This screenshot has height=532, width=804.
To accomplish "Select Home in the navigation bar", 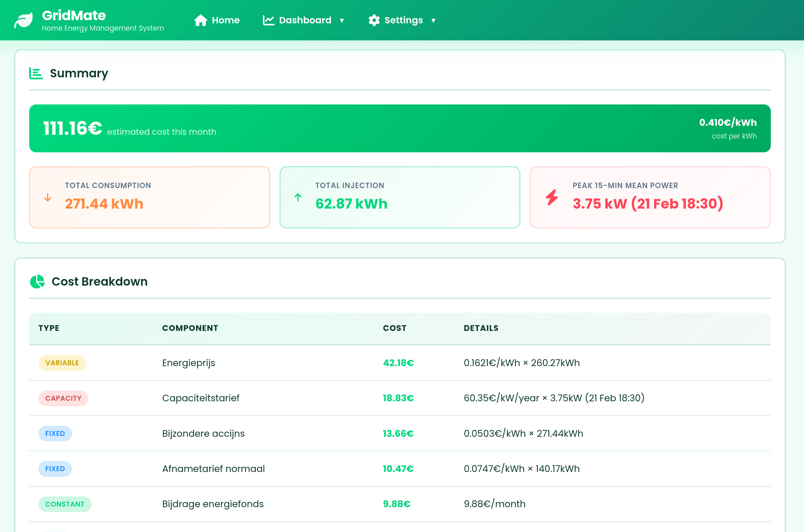I will (x=226, y=20).
